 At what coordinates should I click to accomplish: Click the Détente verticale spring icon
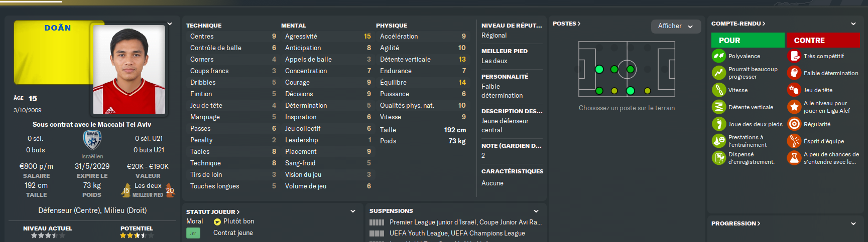pyautogui.click(x=719, y=107)
